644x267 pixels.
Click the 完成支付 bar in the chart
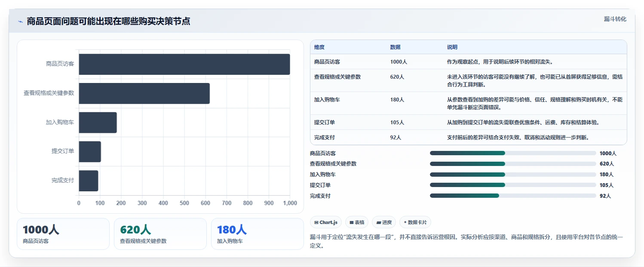[89, 181]
